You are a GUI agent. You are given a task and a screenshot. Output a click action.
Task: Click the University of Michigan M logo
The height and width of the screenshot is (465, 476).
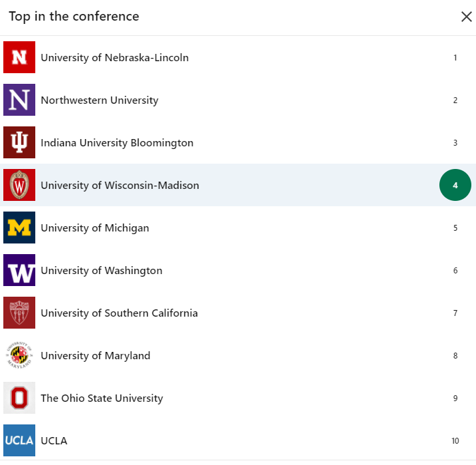19,228
